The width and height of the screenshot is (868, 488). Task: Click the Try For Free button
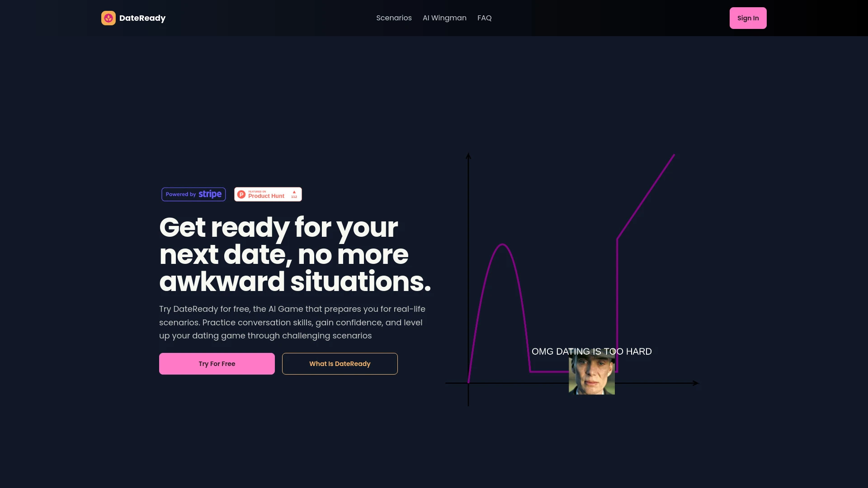pyautogui.click(x=217, y=363)
